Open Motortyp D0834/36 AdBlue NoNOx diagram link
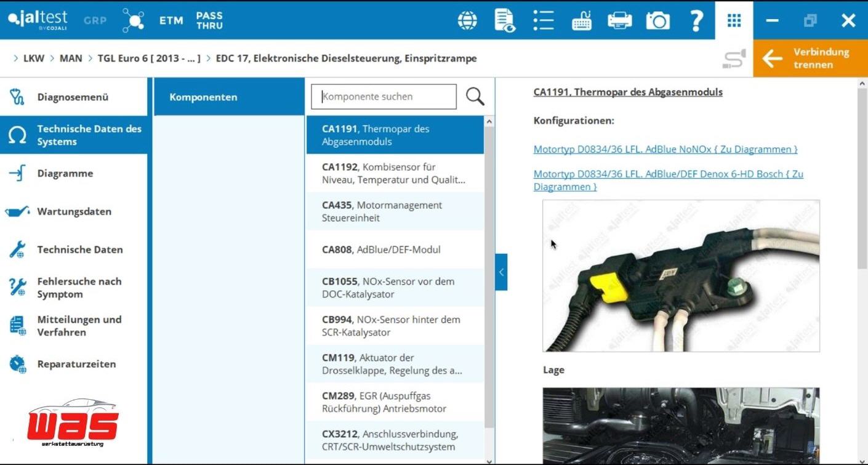 665,149
